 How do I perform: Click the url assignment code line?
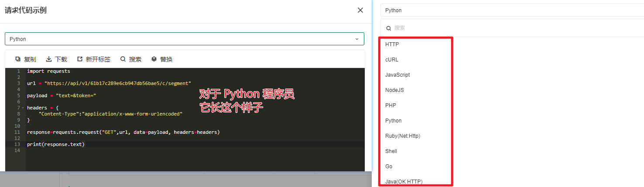pyautogui.click(x=109, y=83)
